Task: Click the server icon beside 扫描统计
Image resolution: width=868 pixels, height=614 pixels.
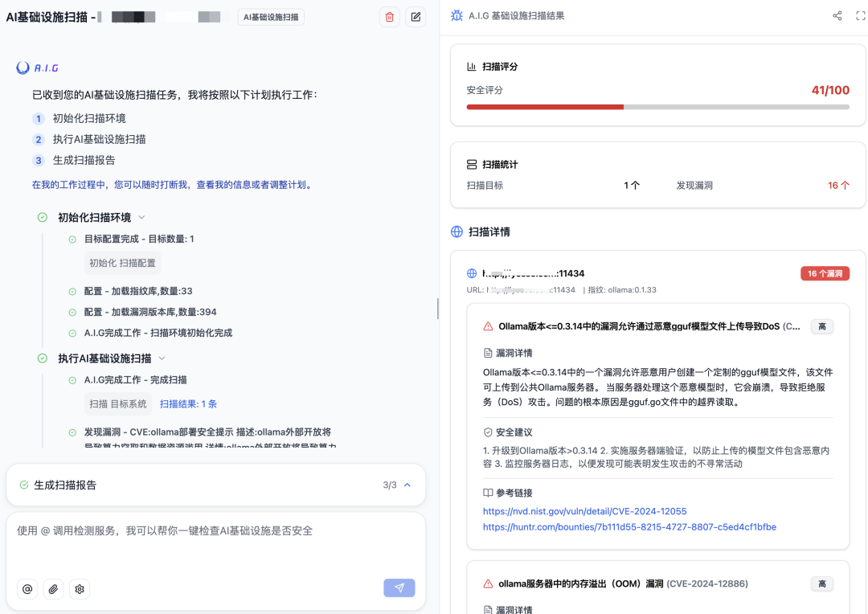Action: [472, 165]
